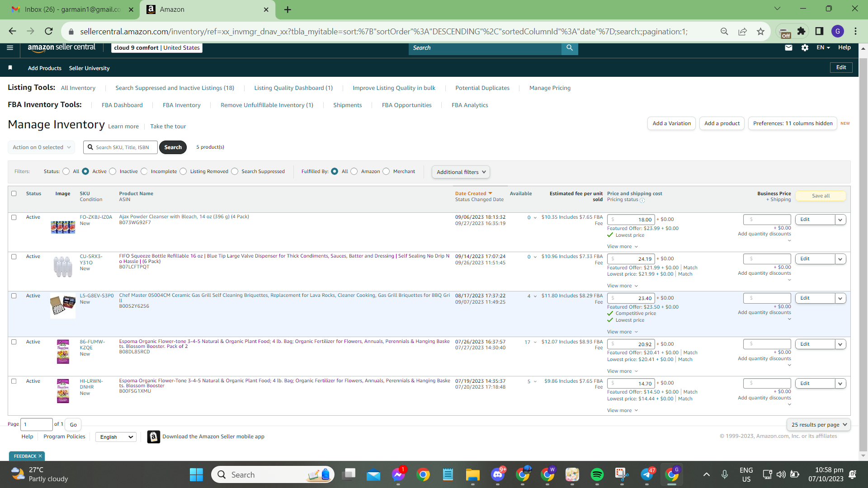Select Fulfilled By Amazon radio button
The height and width of the screenshot is (488, 868).
tap(354, 171)
